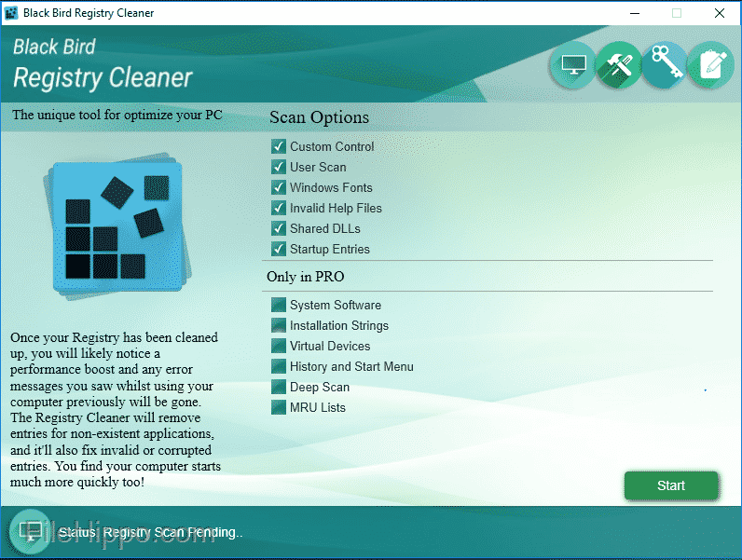This screenshot has height=560, width=742.
Task: Open the clipboard with pencil icon
Action: tap(710, 66)
